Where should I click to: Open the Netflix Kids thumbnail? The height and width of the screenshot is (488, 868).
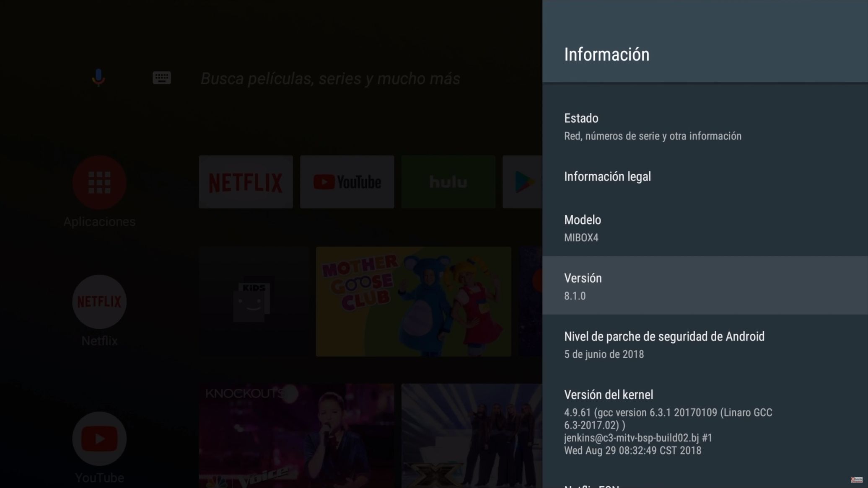point(254,302)
